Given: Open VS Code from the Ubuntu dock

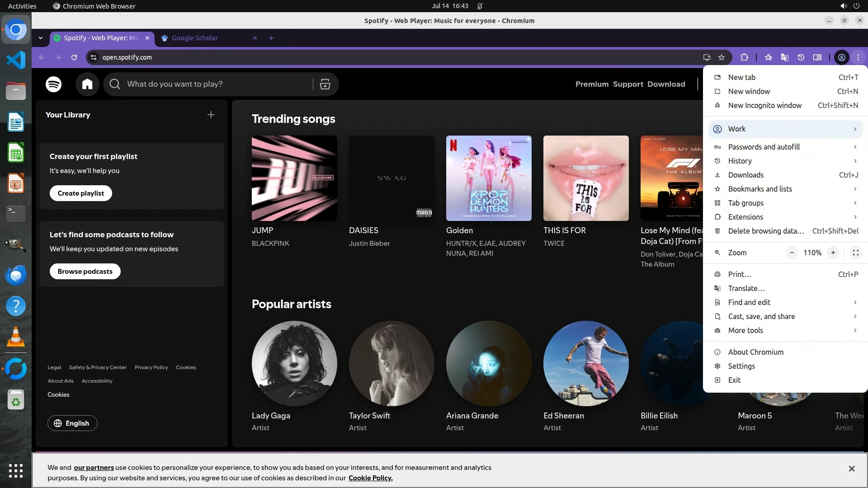Looking at the screenshot, I should [16, 60].
